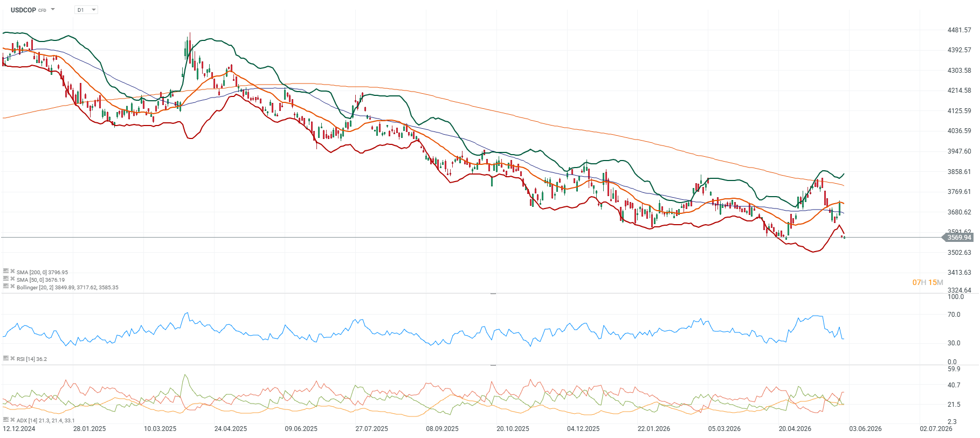The image size is (980, 438).
Task: Click the ADX 21.5 axis value
Action: click(x=954, y=405)
